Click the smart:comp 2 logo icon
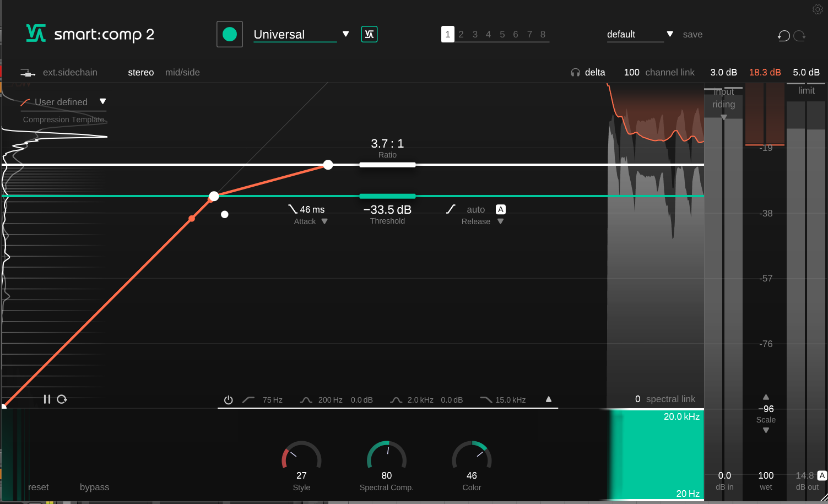828x504 pixels. [36, 34]
